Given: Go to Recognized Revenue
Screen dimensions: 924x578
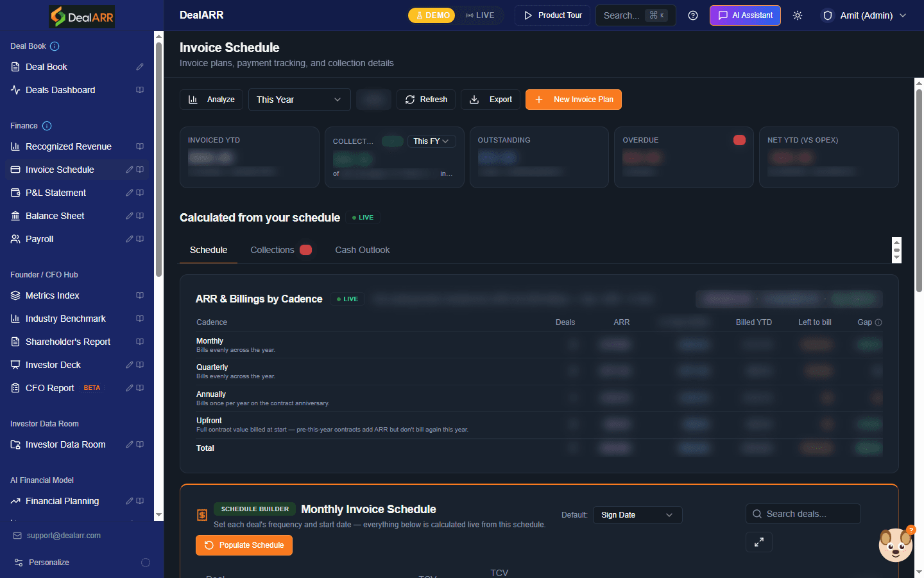Looking at the screenshot, I should (x=69, y=146).
